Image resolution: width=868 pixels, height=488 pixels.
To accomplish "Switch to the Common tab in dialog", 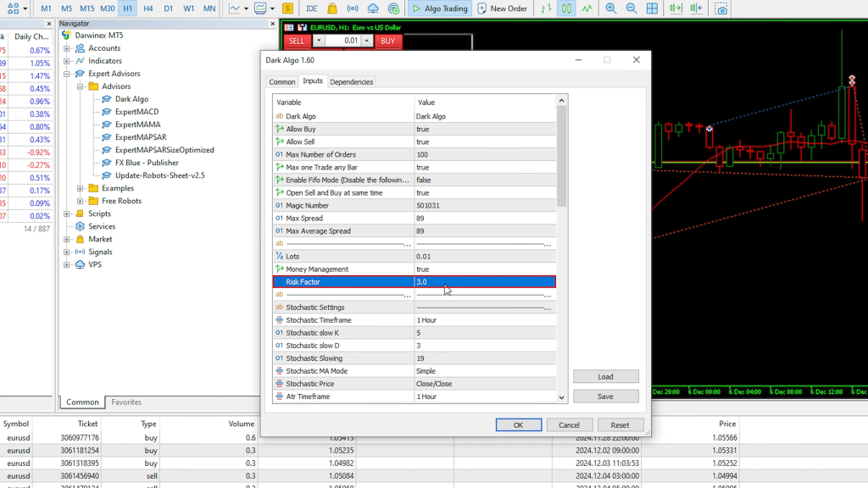I will point(282,82).
